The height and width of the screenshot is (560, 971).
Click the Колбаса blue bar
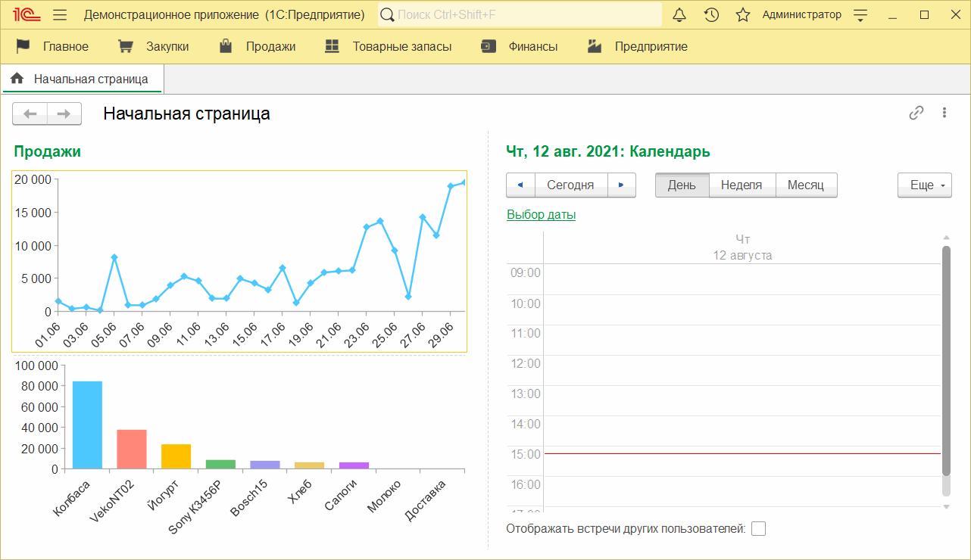87,425
